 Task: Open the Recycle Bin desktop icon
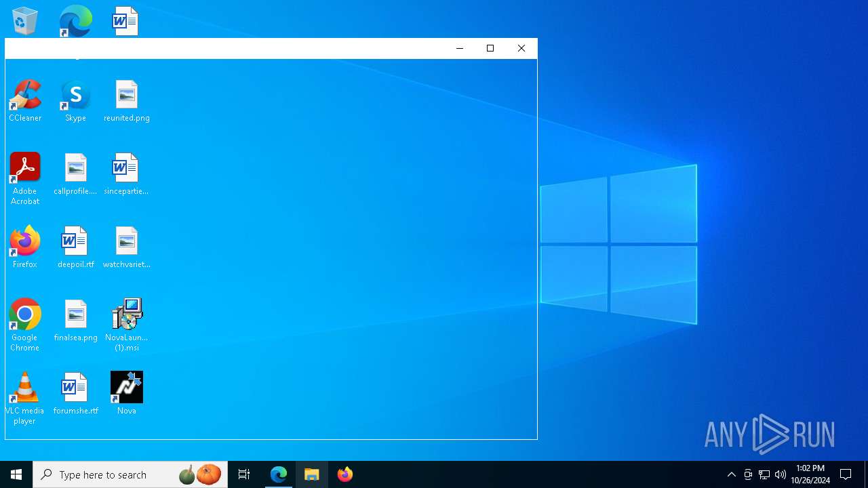25,21
